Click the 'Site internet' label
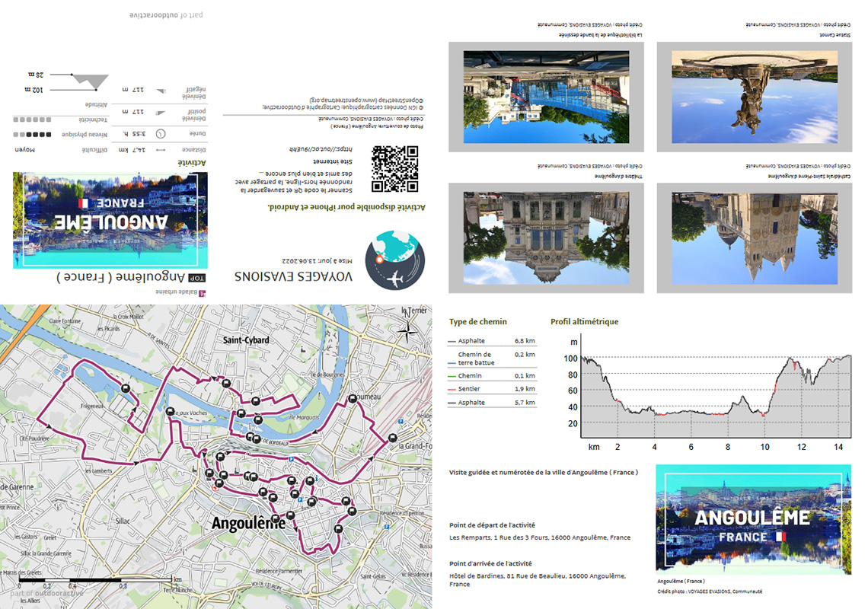Screen dimensions: 868x609 click(x=333, y=161)
